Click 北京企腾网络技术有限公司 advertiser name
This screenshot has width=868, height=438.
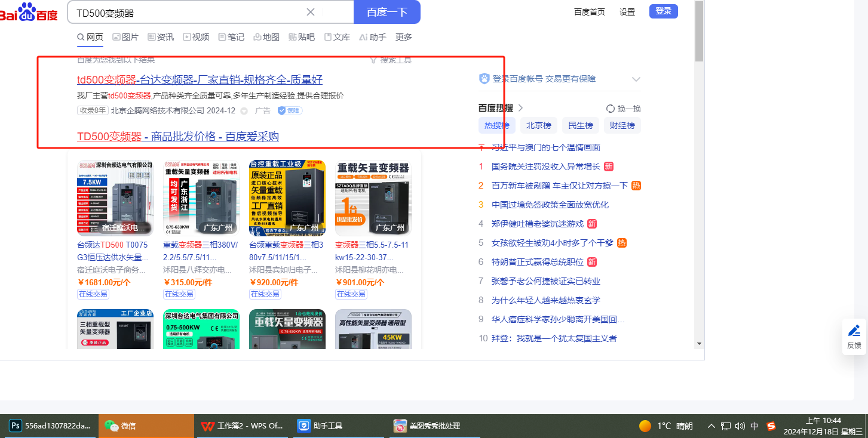pos(158,110)
